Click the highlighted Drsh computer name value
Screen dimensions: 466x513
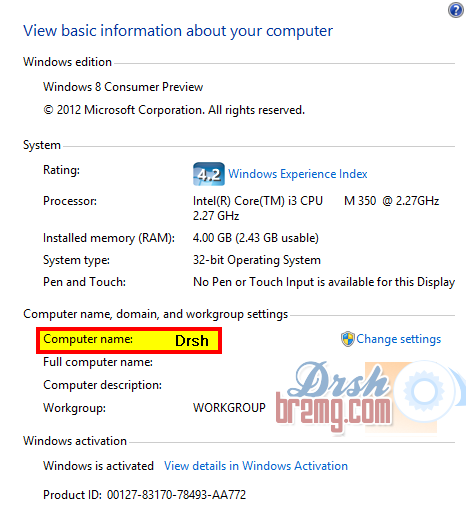pos(192,341)
